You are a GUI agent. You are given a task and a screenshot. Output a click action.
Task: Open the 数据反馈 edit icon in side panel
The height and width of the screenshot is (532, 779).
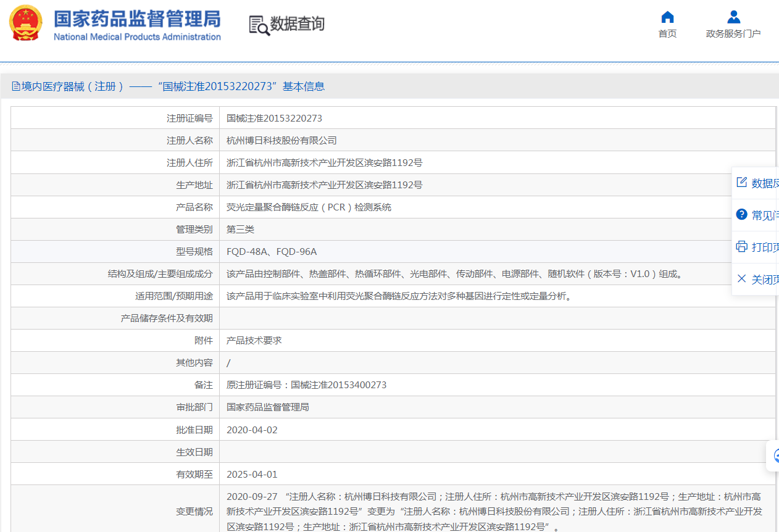(x=742, y=182)
